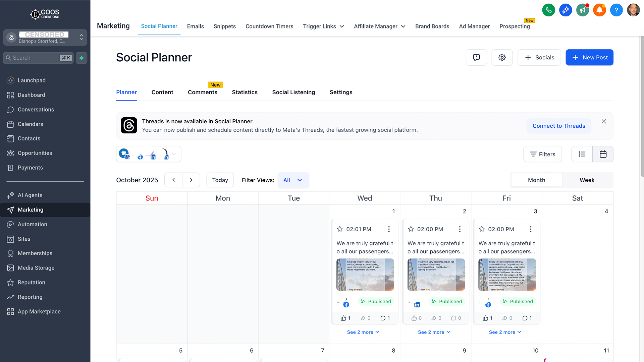Image resolution: width=644 pixels, height=362 pixels.
Task: Click the green lightning quick actions icon
Action: (x=82, y=58)
